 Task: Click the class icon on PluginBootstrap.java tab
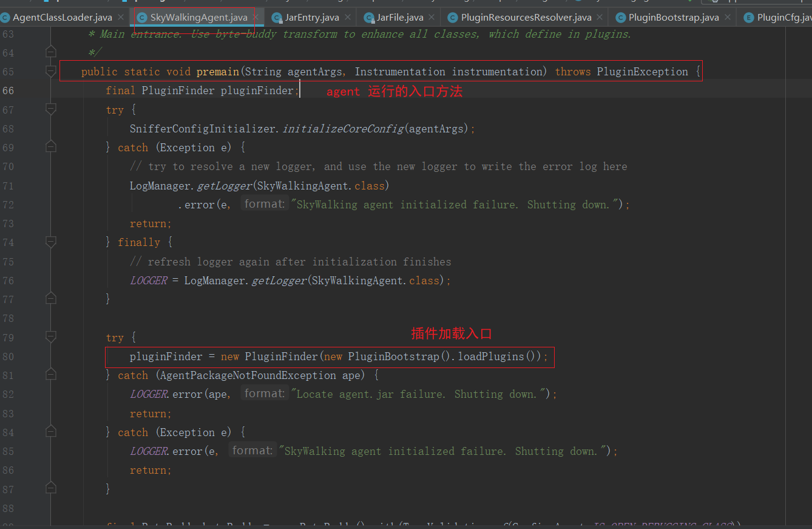620,17
